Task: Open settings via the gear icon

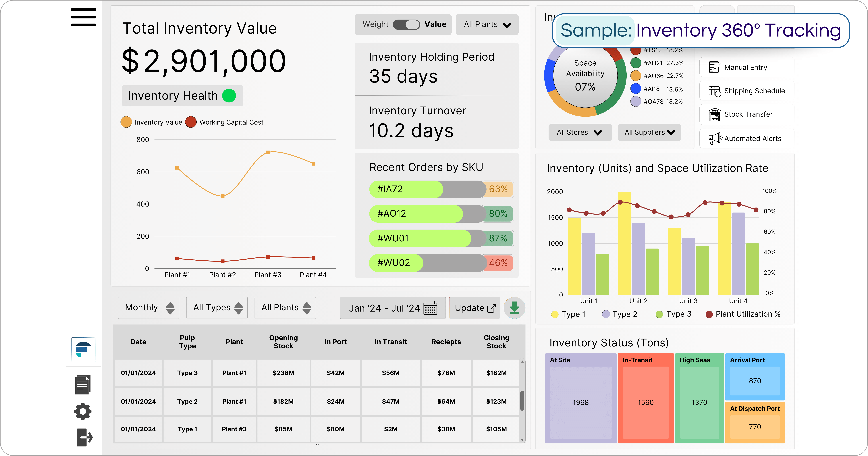Action: (83, 411)
